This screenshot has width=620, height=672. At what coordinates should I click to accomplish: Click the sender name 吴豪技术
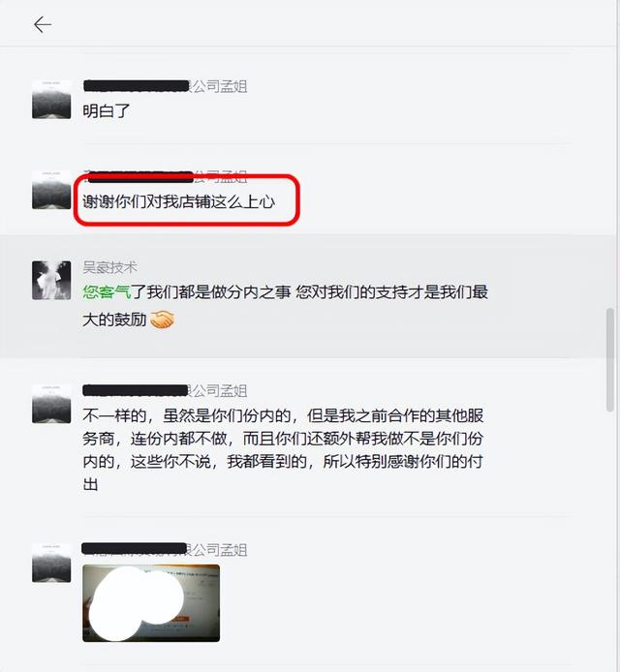[x=109, y=267]
